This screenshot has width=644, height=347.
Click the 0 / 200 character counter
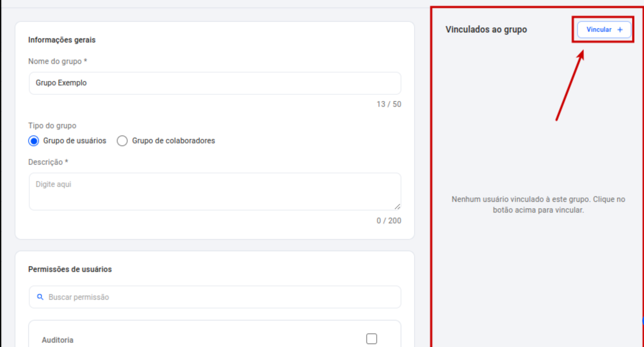click(x=389, y=221)
